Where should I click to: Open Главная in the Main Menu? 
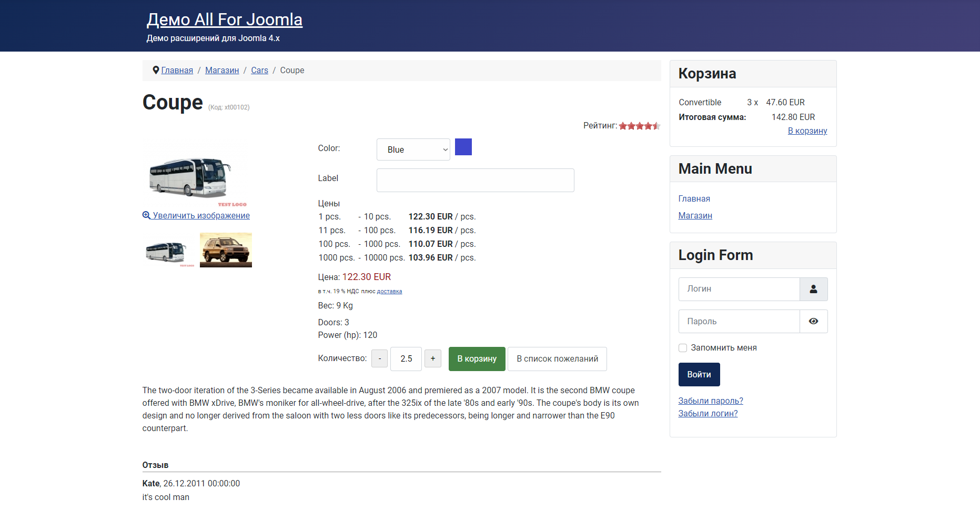pos(694,198)
